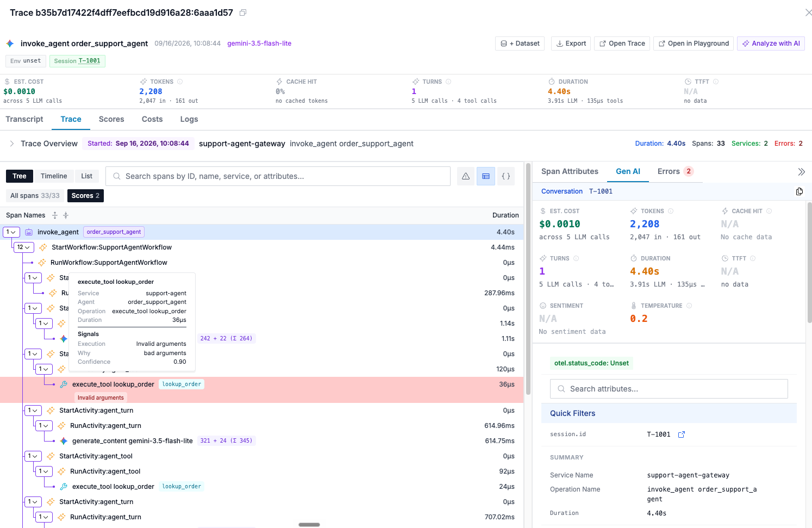
Task: Expand the Trace Overview chevron
Action: 12,144
